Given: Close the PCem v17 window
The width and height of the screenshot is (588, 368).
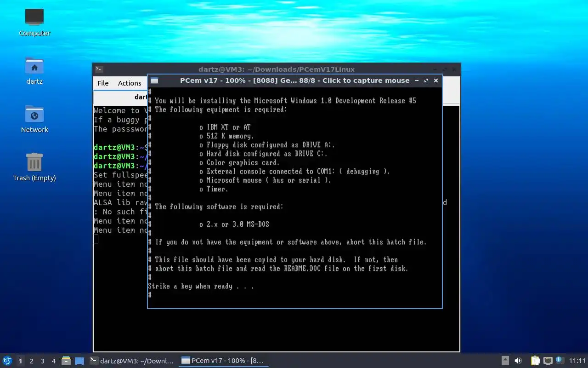Looking at the screenshot, I should click(x=436, y=80).
